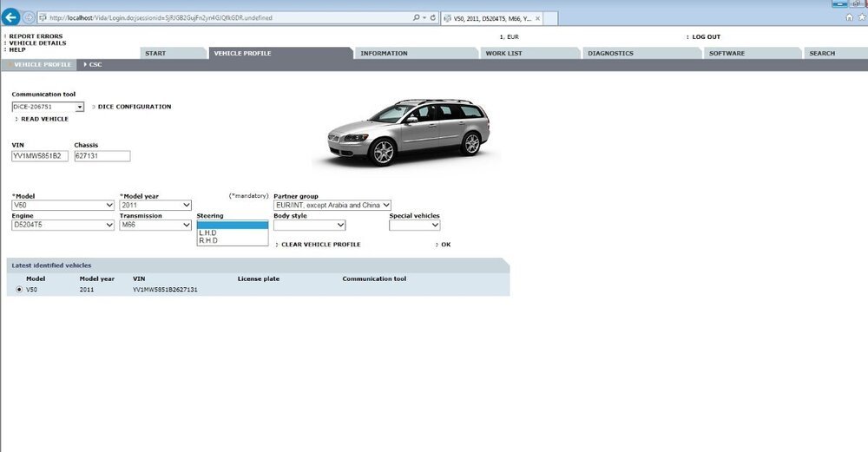
Task: Click into the Chassis input field
Action: pos(102,156)
